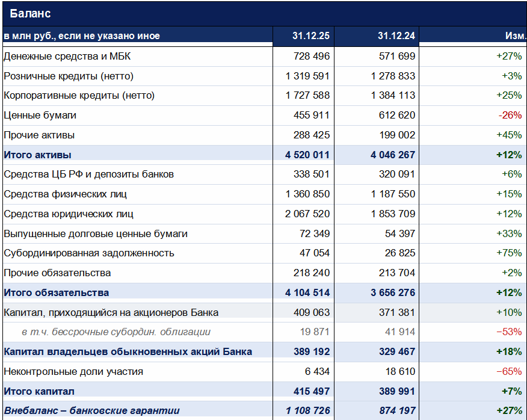
Task: Click the Средства физических лиц label
Action: pyautogui.click(x=65, y=194)
